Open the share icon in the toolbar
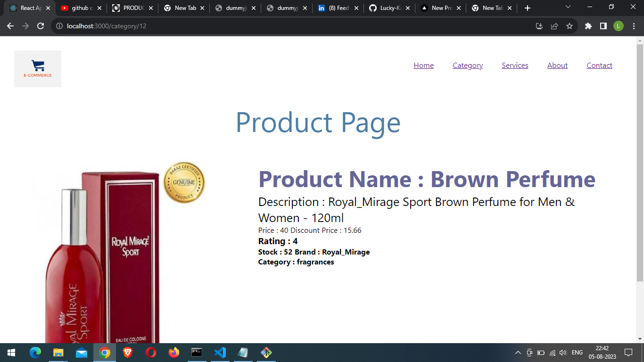Image resolution: width=644 pixels, height=362 pixels. coord(554,26)
